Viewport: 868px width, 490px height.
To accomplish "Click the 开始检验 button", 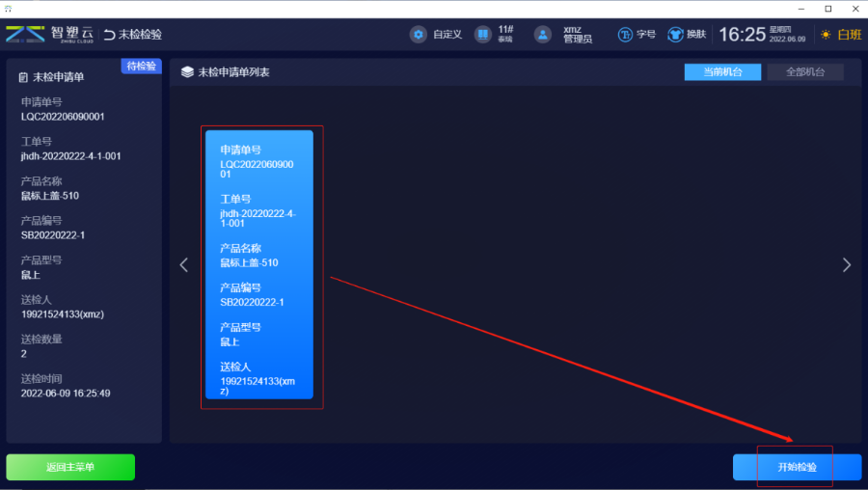I will pos(797,467).
